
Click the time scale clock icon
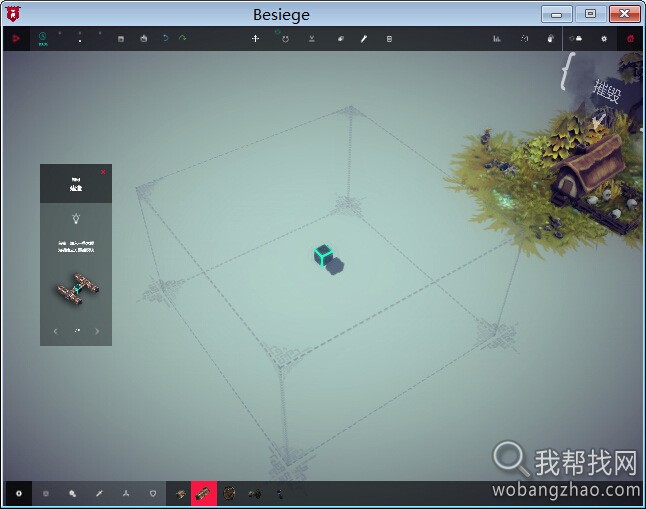click(x=42, y=38)
